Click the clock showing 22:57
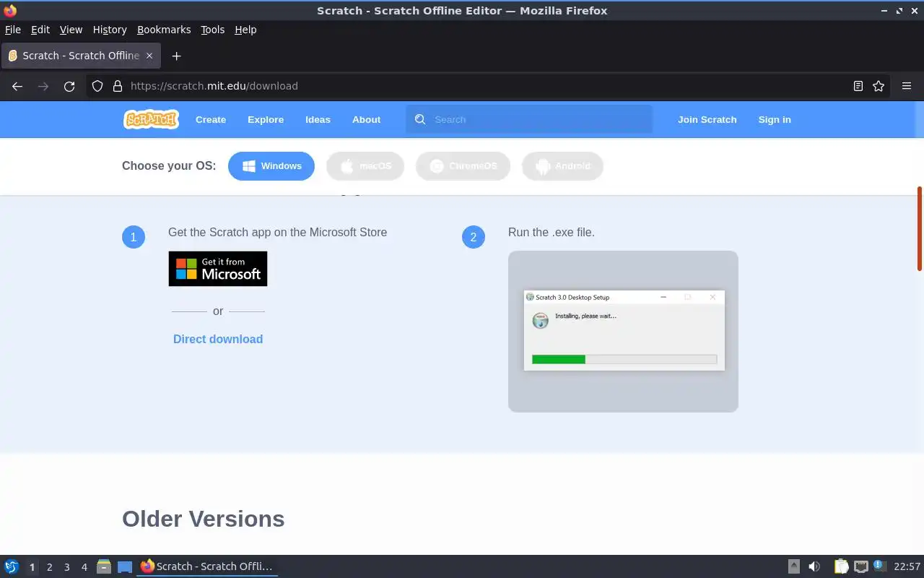 (x=907, y=566)
